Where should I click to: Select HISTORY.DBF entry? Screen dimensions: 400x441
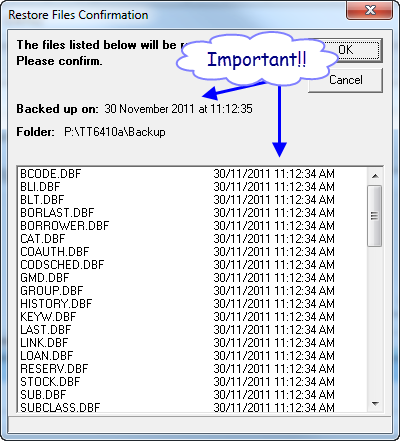pyautogui.click(x=193, y=304)
